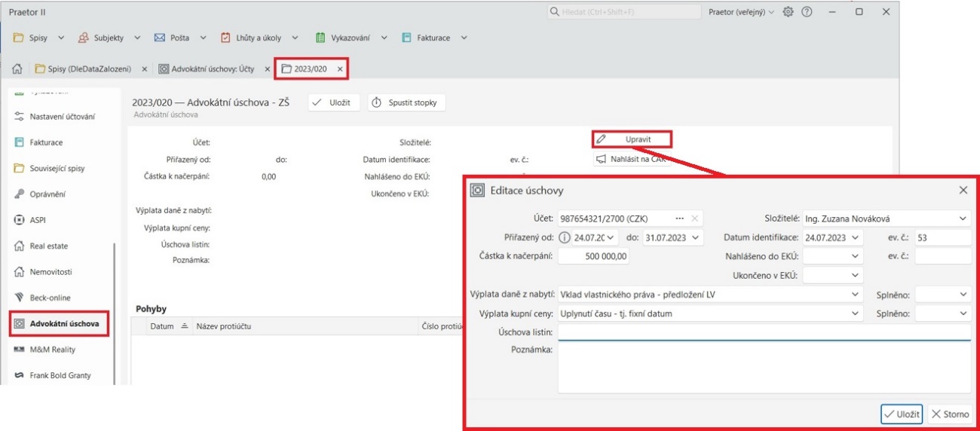Image resolution: width=980 pixels, height=431 pixels.
Task: Select Oprávnění in the sidebar
Action: pos(47,194)
